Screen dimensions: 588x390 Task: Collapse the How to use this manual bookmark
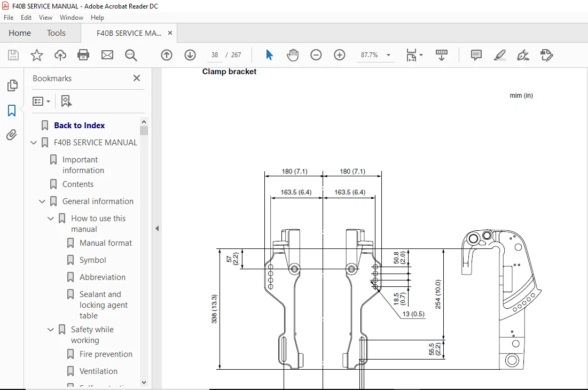pyautogui.click(x=51, y=219)
